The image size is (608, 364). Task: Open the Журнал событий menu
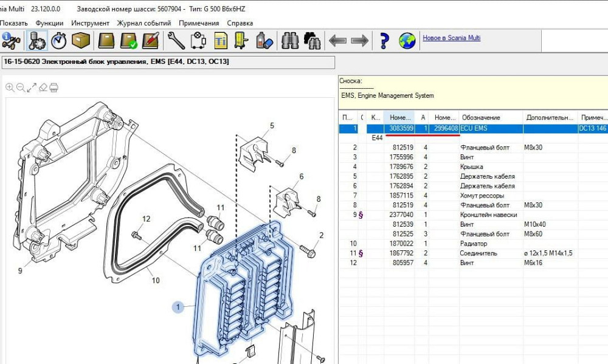click(x=144, y=22)
